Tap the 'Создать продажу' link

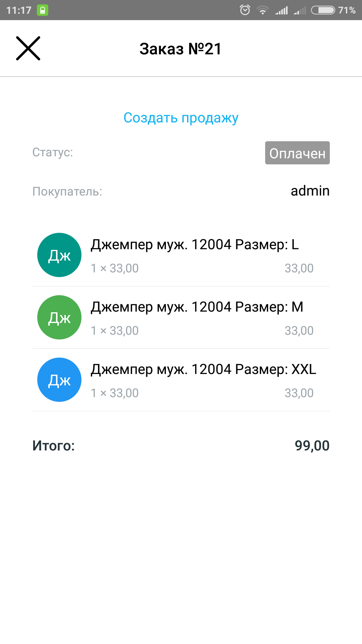(181, 118)
